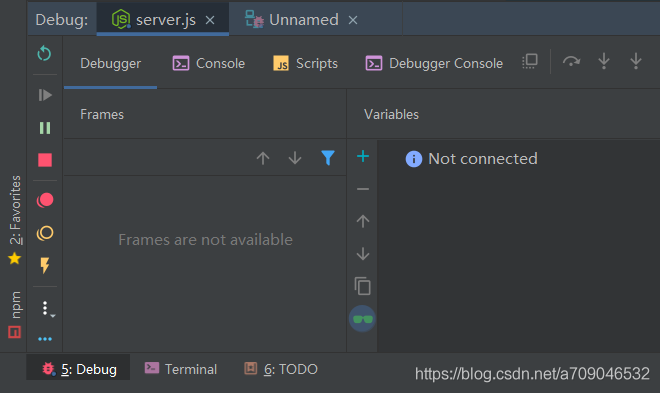Close the Unnamed debug tab

point(353,20)
